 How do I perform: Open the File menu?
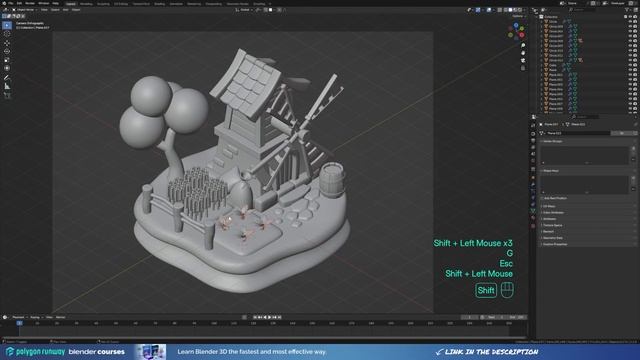pyautogui.click(x=11, y=3)
